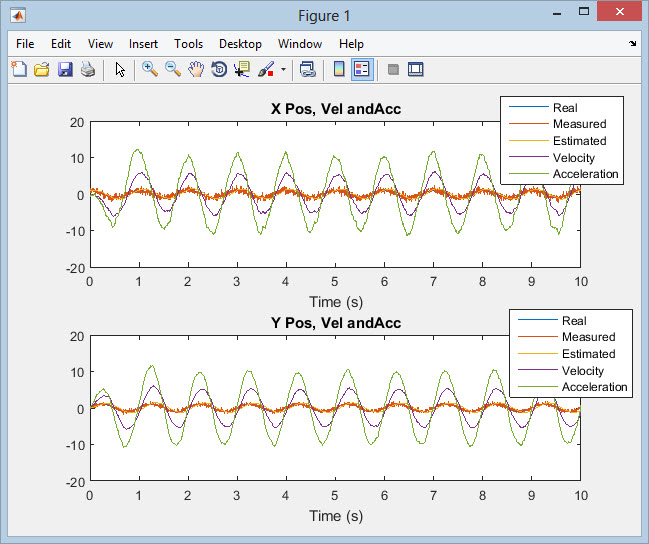Open the Tools menu
The image size is (649, 544).
pos(188,44)
